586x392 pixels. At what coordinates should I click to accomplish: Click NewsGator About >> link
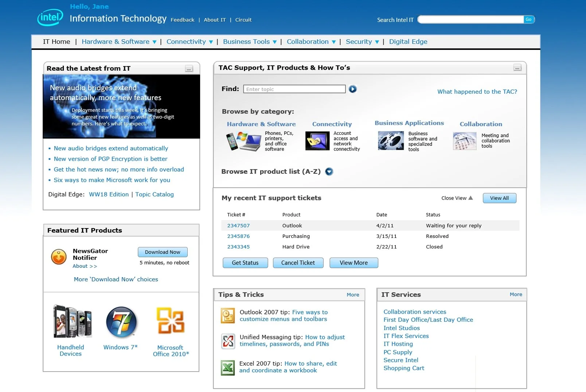(85, 266)
